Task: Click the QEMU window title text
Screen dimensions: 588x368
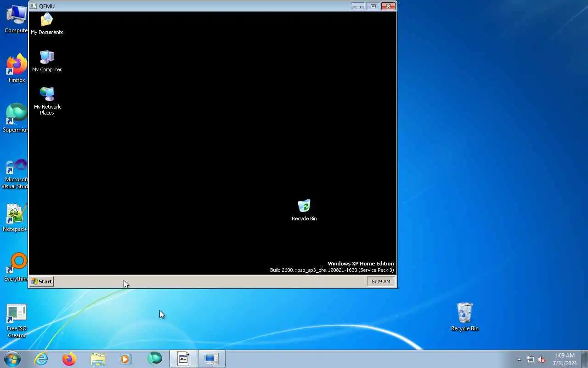Action: (x=47, y=6)
